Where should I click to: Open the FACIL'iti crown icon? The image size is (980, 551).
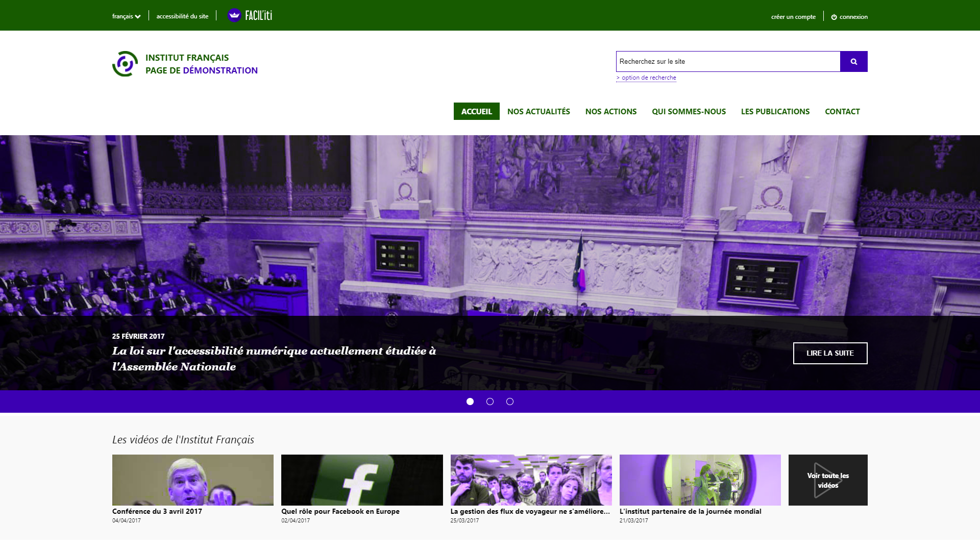(x=234, y=15)
